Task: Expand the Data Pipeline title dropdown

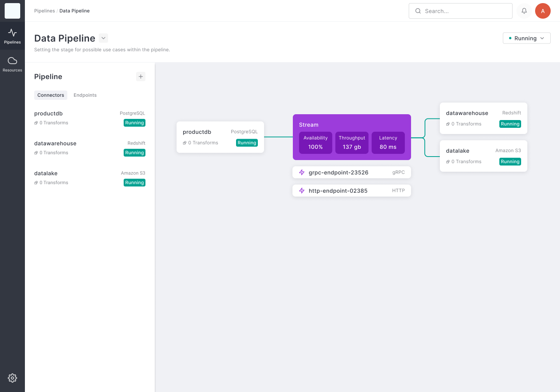Action: click(103, 38)
